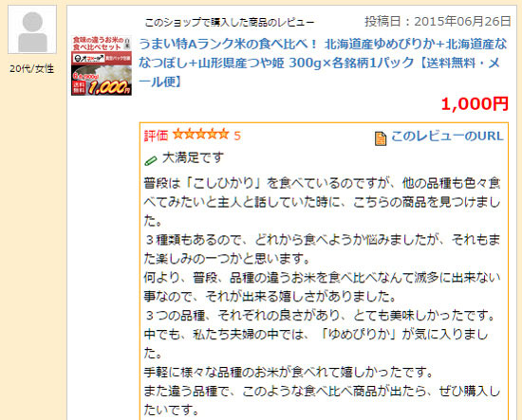Open the product title link for 特Aランク米
Image resolution: width=522 pixels, height=420 pixels.
coord(323,63)
